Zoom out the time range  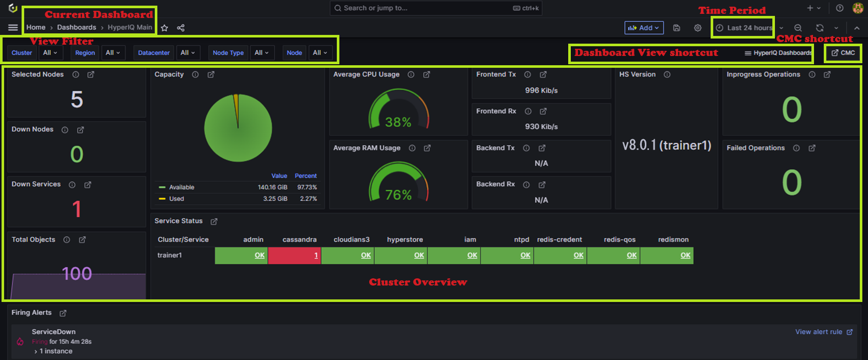point(798,28)
